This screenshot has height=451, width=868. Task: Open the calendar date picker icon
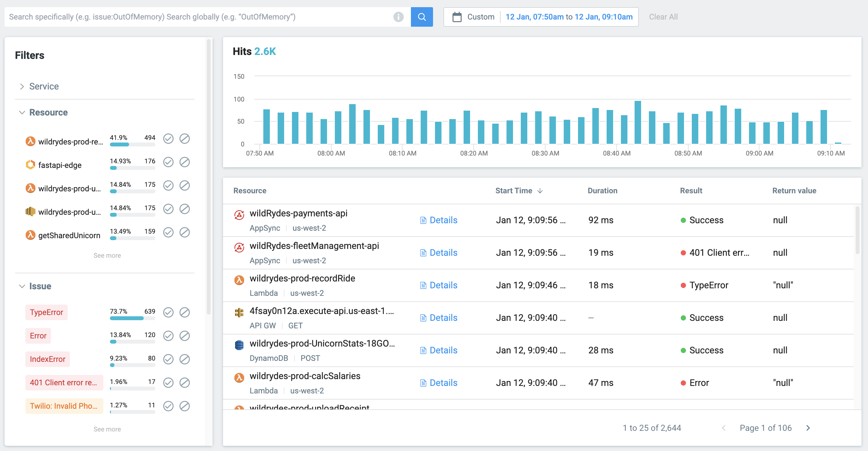pos(456,17)
